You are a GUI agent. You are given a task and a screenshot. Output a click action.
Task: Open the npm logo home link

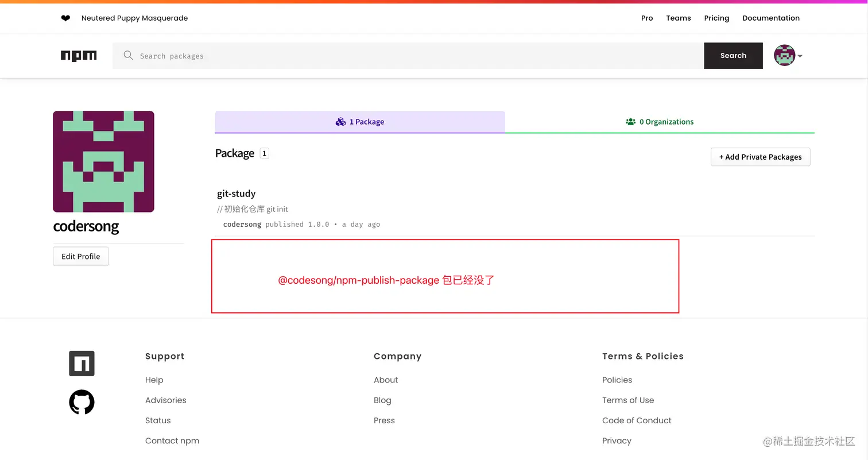click(x=79, y=56)
